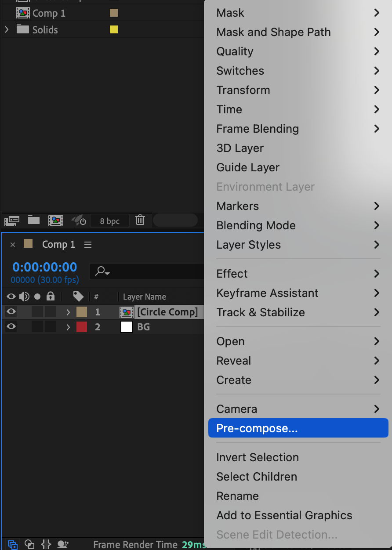
Task: Expand the BG layer properties
Action: [x=68, y=327]
